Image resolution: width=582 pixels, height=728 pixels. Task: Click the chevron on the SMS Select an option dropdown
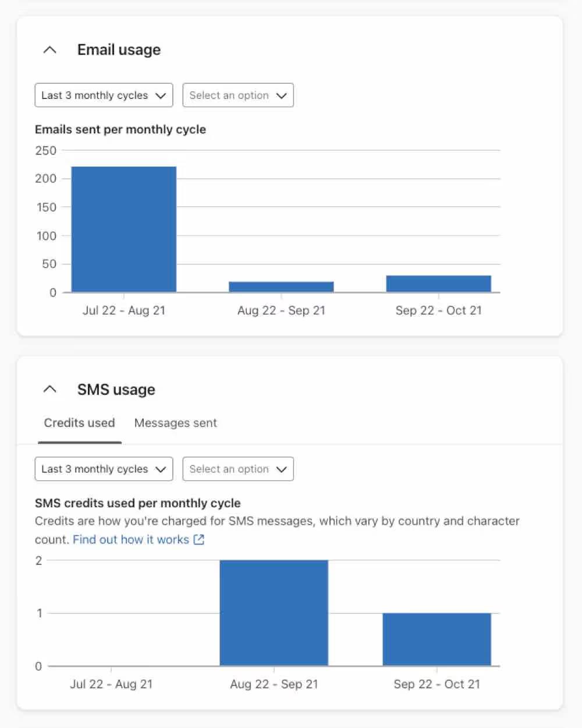pyautogui.click(x=281, y=469)
